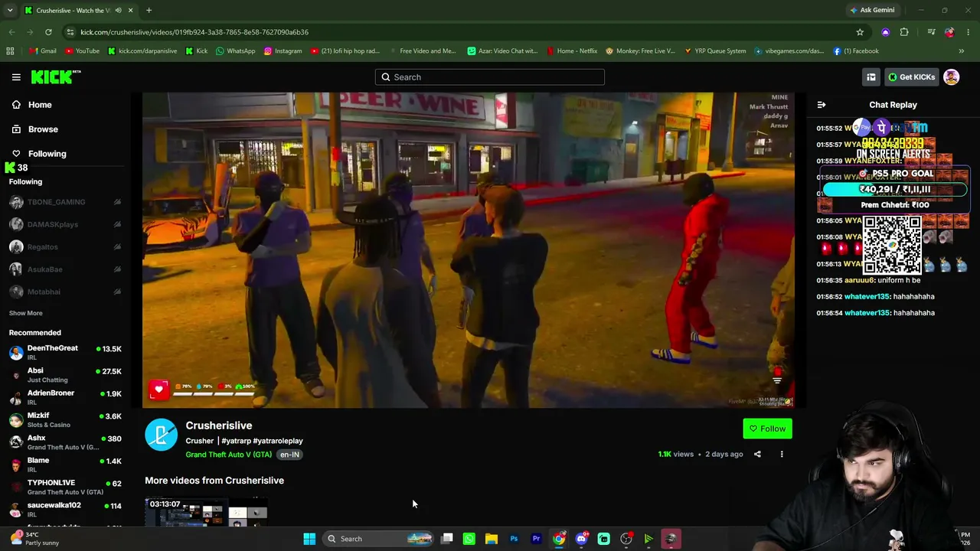Reload the page with the refresh icon
The width and height of the screenshot is (980, 551).
point(48,32)
